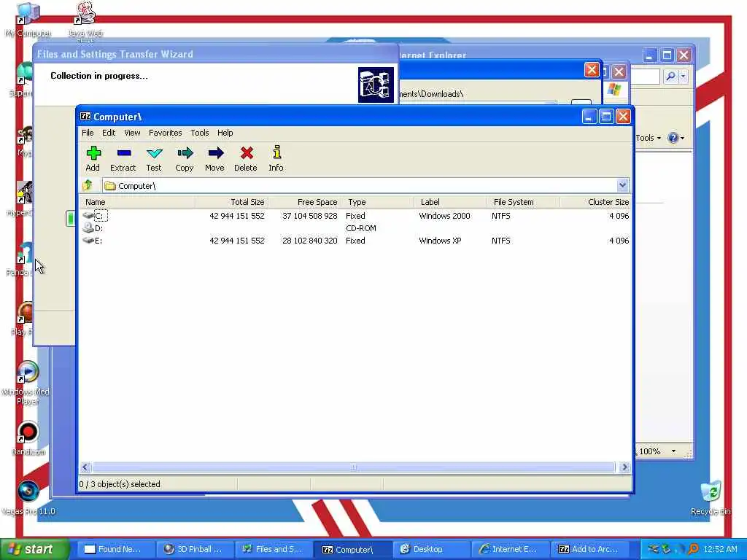This screenshot has height=560, width=747.
Task: Click the horizontal scrollbar thumb
Action: click(x=353, y=467)
